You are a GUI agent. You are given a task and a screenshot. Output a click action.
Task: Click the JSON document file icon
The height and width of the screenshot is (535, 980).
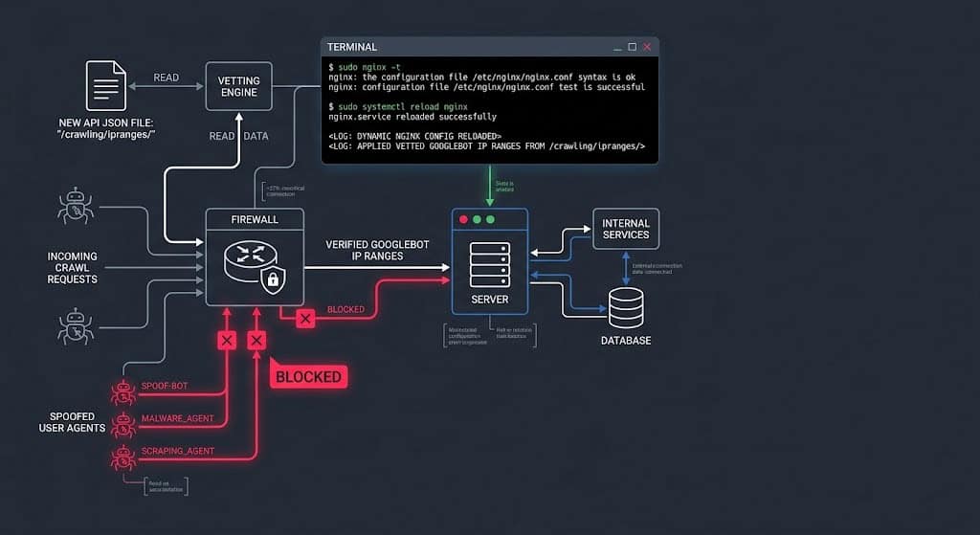tap(105, 85)
